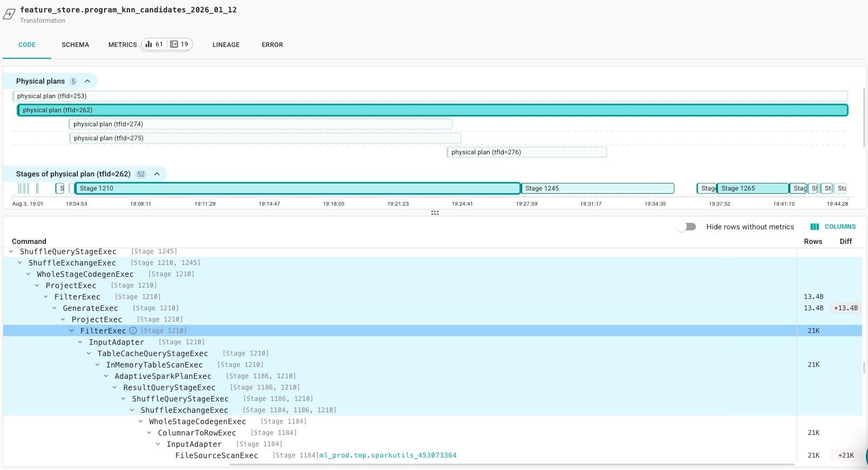Select the ShuffleQueryStageExec Stage 1186, 1210 row
Viewport: 868px width, 470px height.
point(433,399)
